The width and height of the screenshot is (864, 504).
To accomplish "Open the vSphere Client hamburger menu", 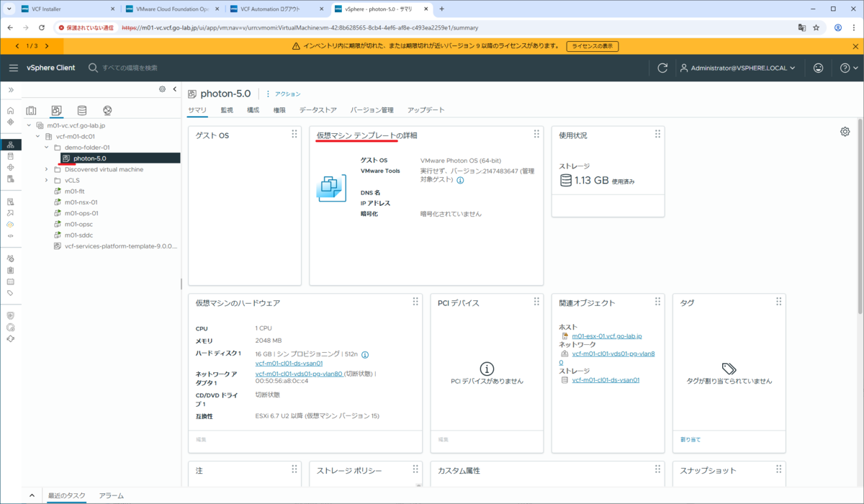I will pos(13,68).
